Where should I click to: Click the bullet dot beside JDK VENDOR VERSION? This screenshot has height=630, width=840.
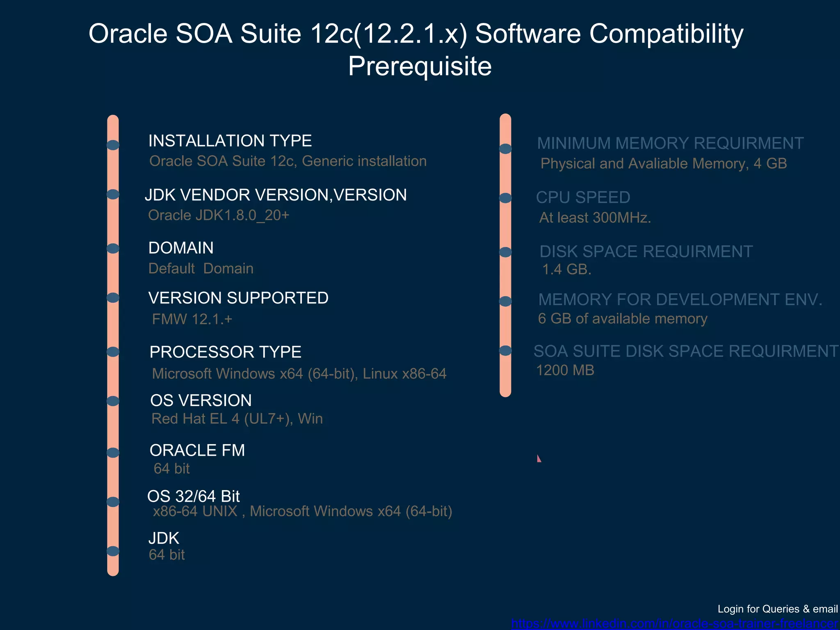tap(113, 194)
